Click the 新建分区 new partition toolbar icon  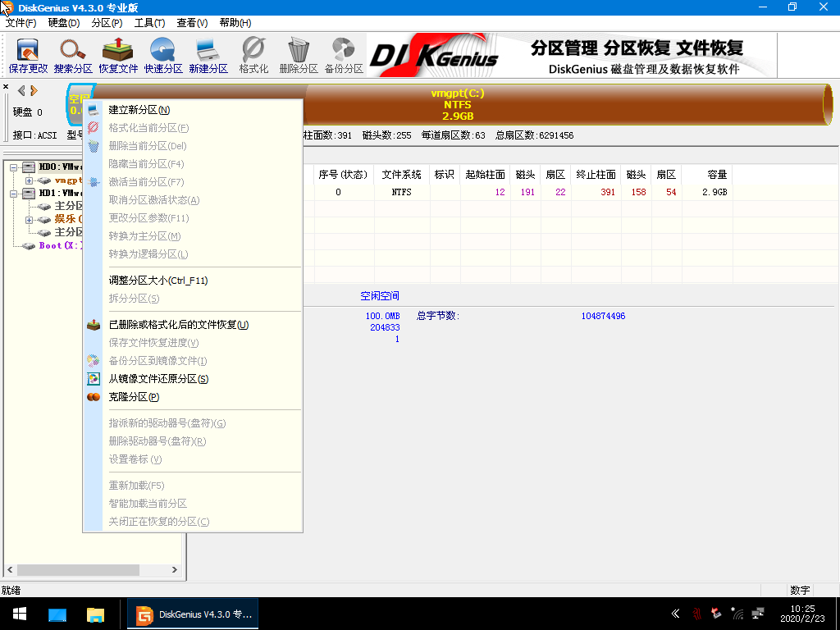208,56
